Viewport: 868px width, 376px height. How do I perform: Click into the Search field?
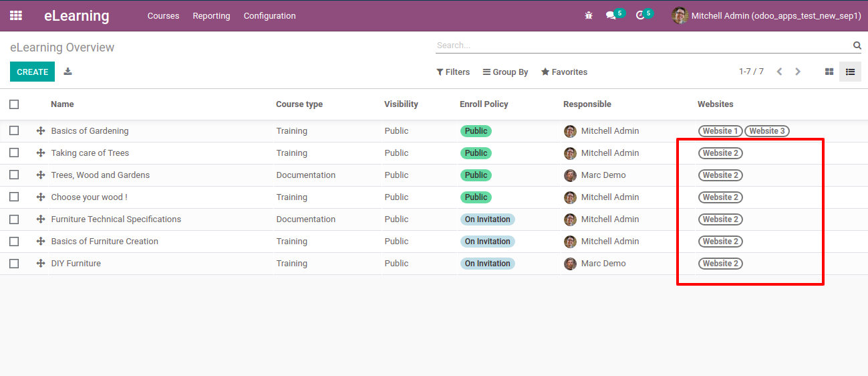(x=641, y=45)
